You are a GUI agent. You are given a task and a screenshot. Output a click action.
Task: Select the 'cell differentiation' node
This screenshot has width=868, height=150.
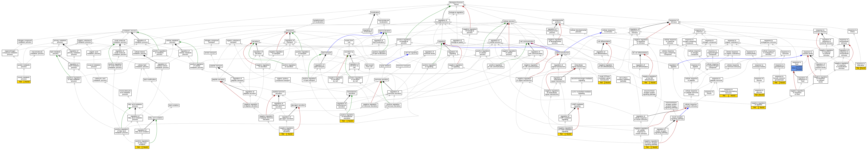point(604,41)
